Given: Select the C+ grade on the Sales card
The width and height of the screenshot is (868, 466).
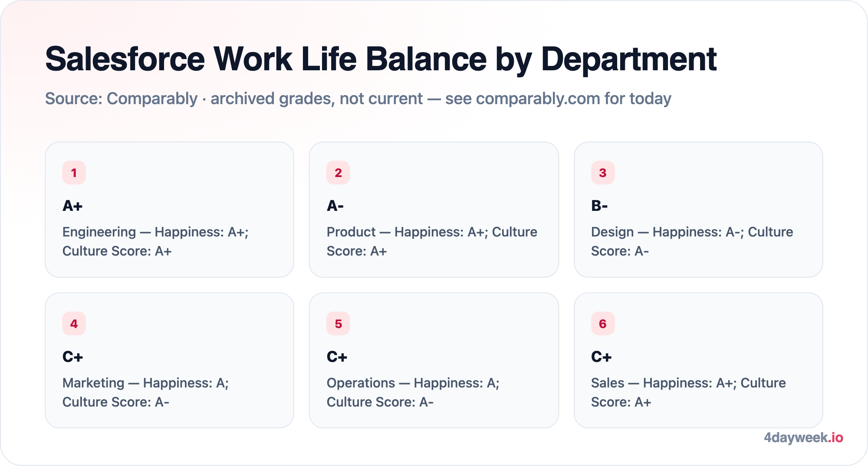Looking at the screenshot, I should (601, 357).
